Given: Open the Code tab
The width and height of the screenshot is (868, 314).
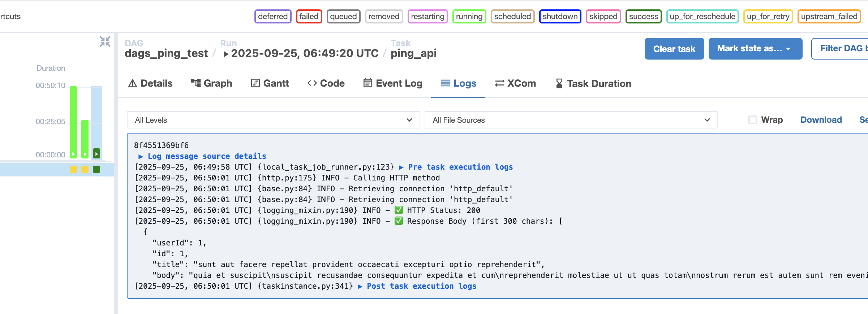Looking at the screenshot, I should coord(326,83).
